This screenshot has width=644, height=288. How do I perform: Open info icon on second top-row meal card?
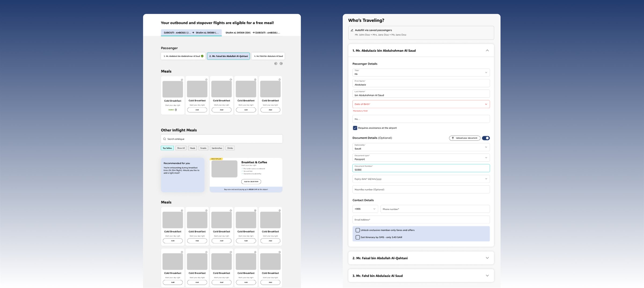(x=206, y=80)
